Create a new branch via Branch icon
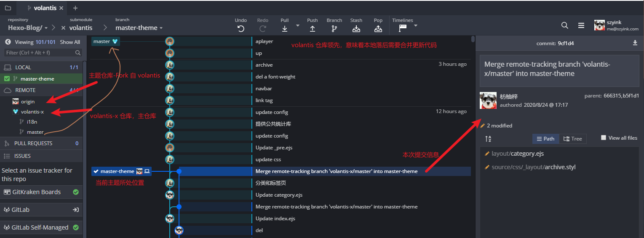 pos(334,29)
